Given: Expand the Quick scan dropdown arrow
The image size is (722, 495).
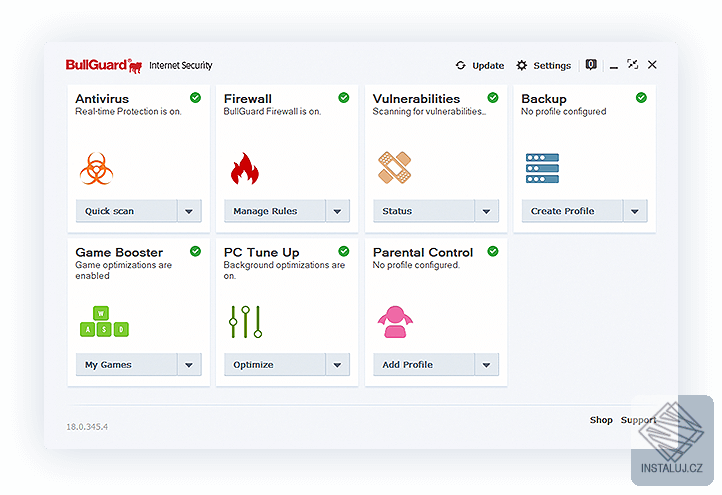Looking at the screenshot, I should click(189, 211).
